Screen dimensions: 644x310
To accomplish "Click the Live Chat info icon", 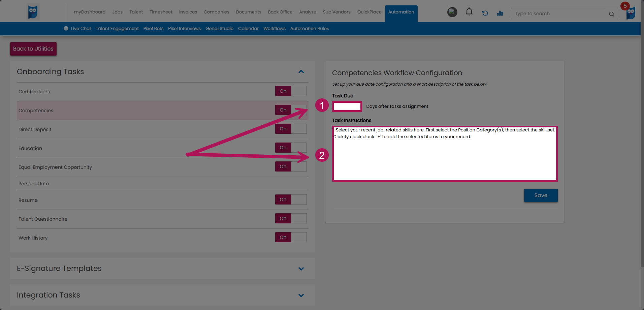I will pos(66,28).
